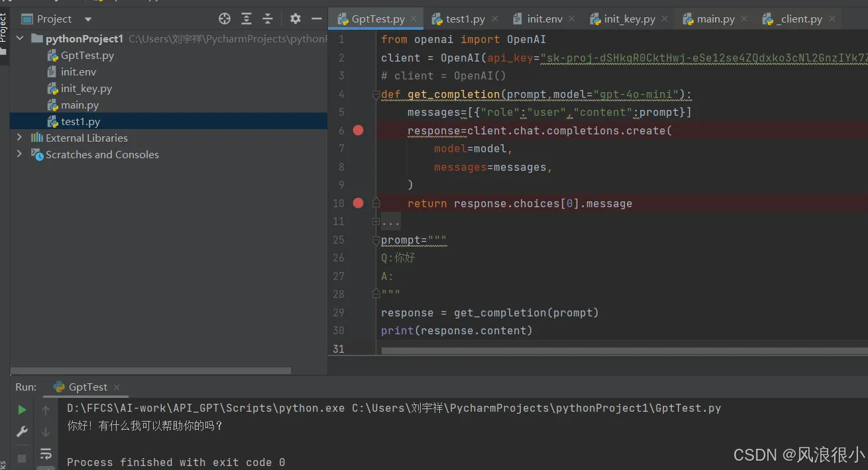868x470 pixels.
Task: Remove breakpoint on line 10
Action: point(358,203)
